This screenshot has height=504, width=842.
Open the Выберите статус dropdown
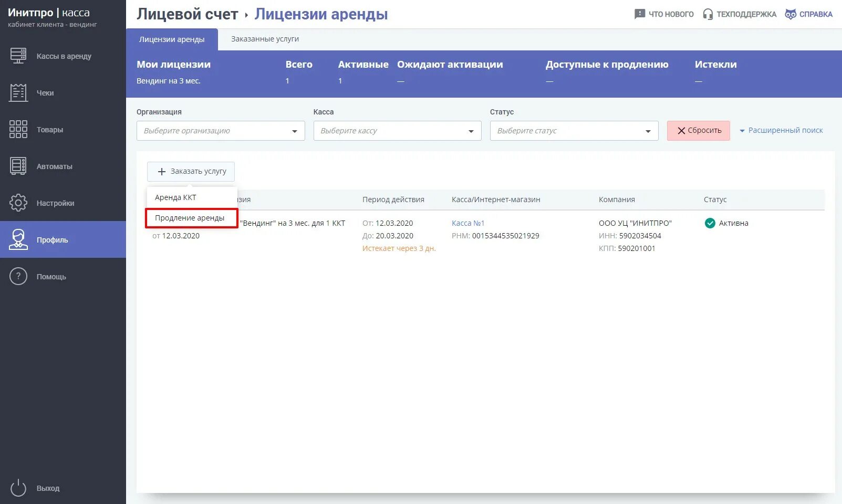click(x=574, y=130)
